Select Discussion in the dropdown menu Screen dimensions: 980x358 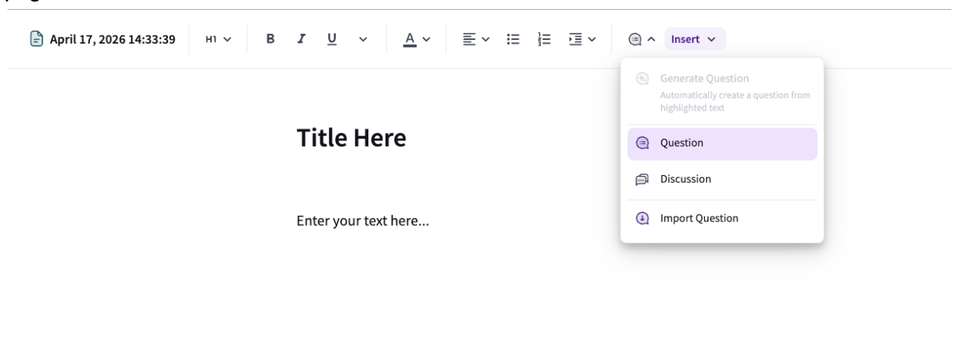click(722, 180)
